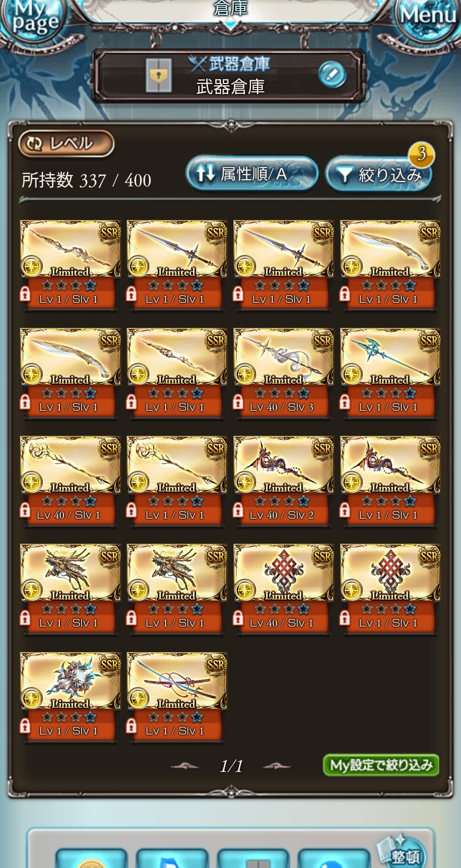This screenshot has width=461, height=868.
Task: Toggle lock icon on spear Lv 40 Slv 3
Action: click(238, 401)
